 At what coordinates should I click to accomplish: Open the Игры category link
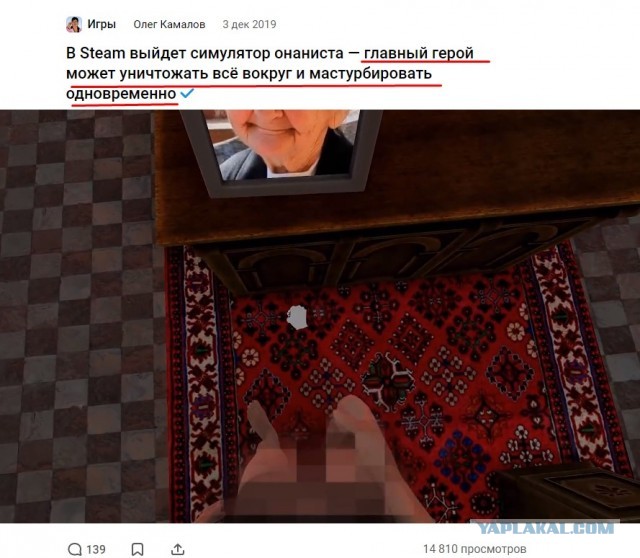tap(102, 24)
